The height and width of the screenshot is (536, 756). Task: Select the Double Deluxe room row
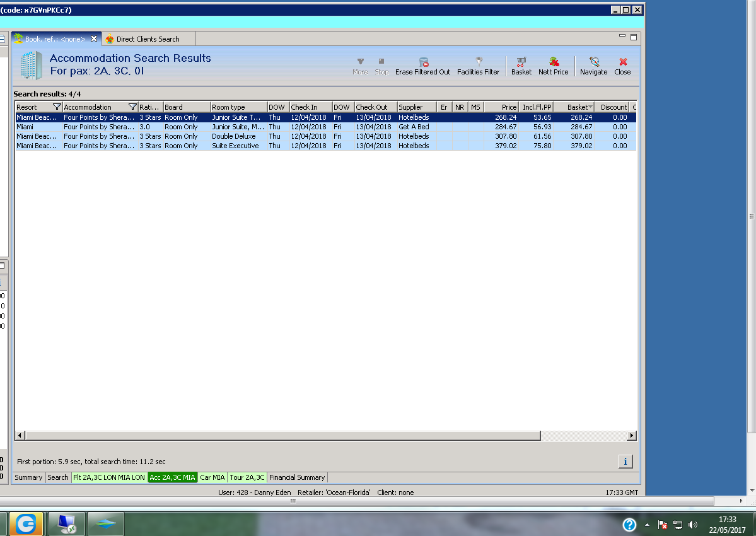325,136
